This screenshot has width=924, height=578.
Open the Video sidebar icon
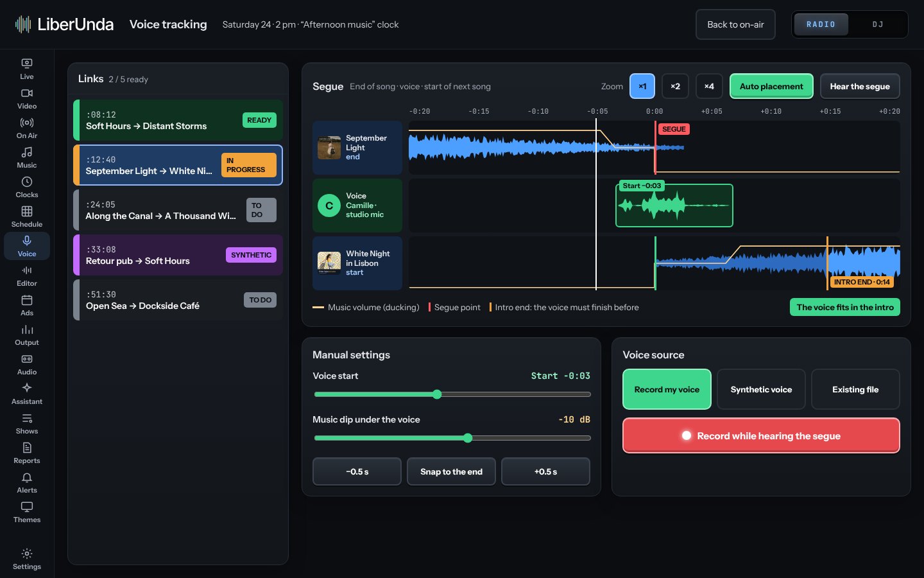[27, 99]
